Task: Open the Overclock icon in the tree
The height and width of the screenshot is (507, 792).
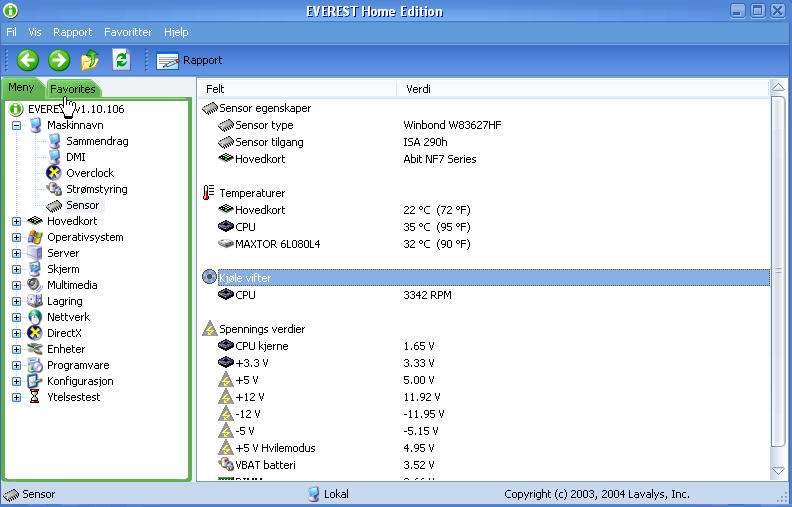Action: pyautogui.click(x=54, y=173)
